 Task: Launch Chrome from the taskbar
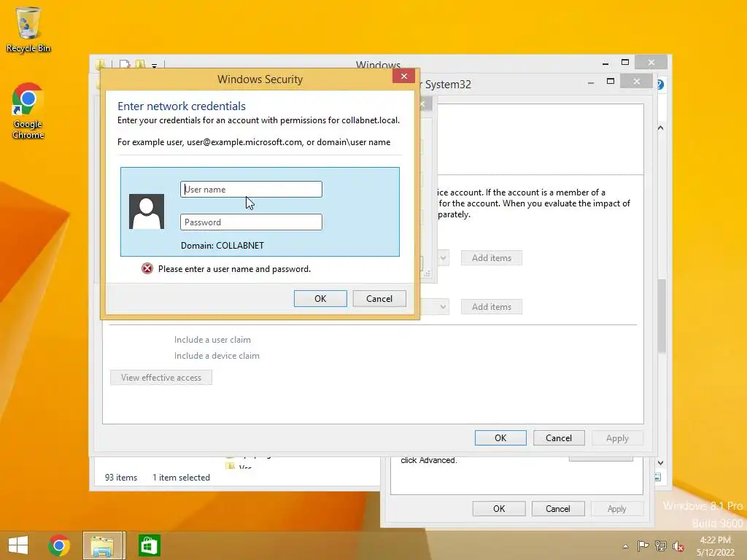pos(59,545)
